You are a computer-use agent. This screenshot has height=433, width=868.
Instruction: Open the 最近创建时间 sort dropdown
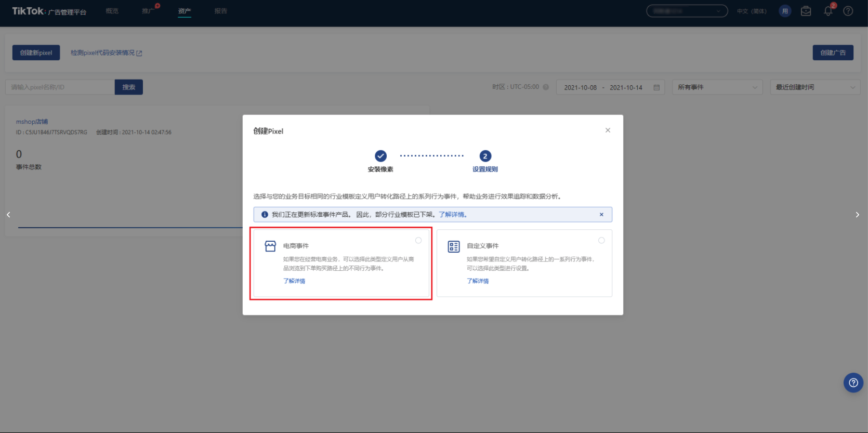tap(814, 87)
